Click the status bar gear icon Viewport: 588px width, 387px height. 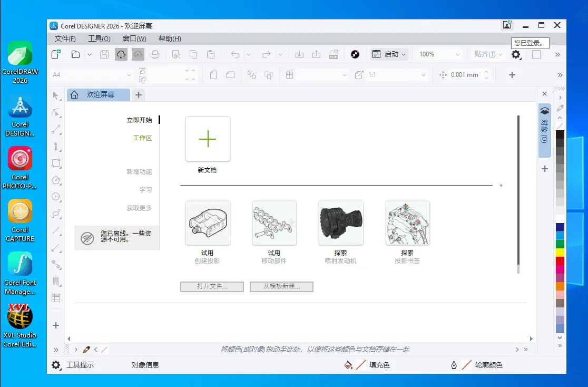click(x=56, y=365)
